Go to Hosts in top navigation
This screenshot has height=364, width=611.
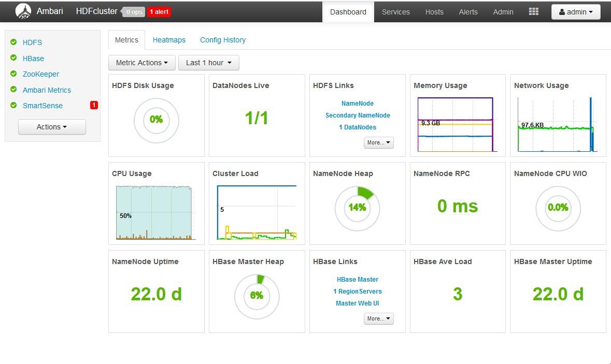[x=434, y=12]
